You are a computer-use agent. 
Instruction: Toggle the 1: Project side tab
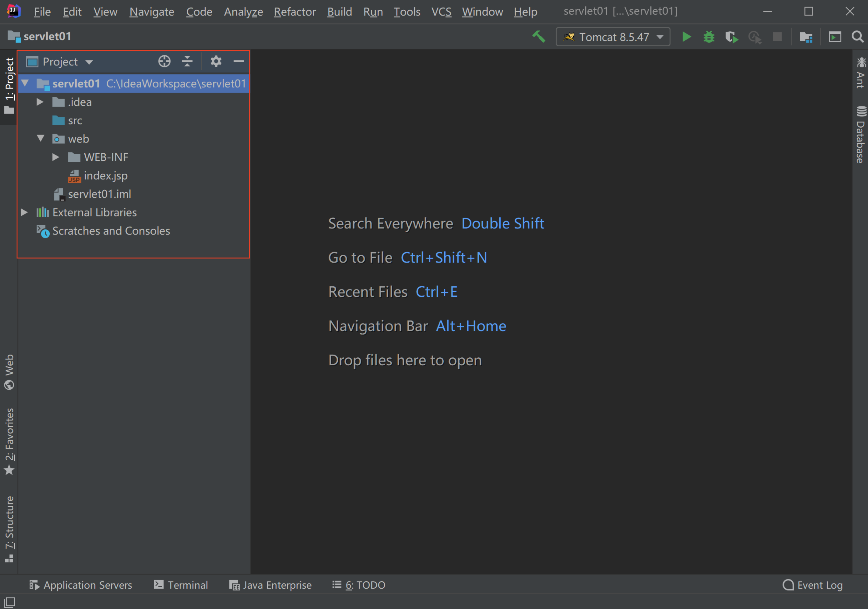coord(9,85)
